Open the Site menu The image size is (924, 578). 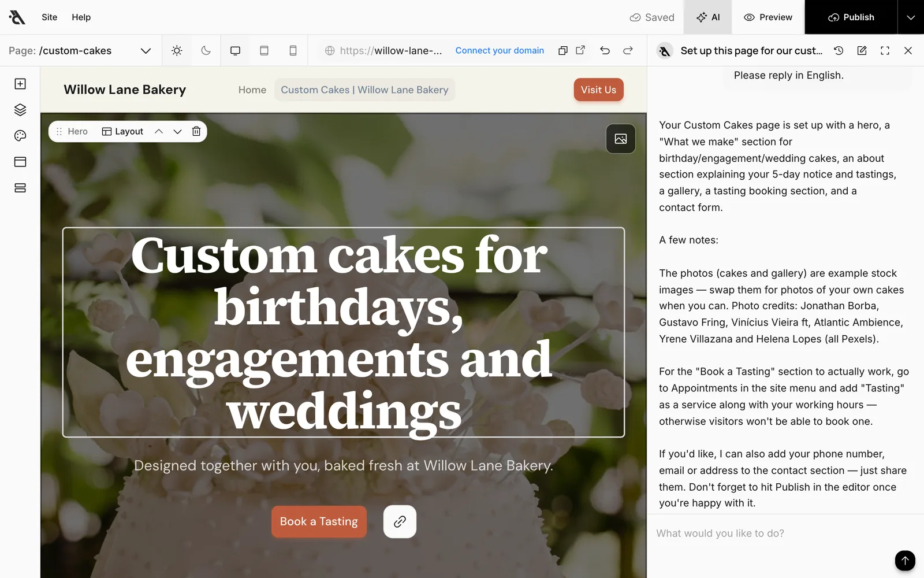point(50,17)
